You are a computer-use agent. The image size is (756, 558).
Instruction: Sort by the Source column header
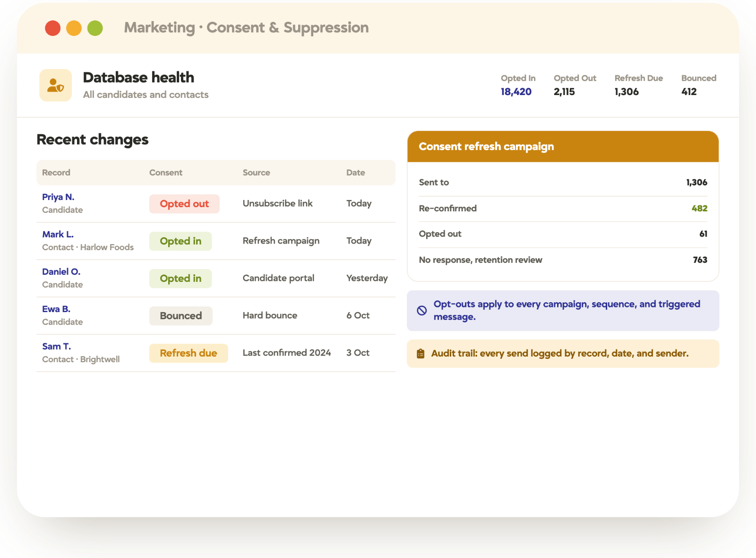(257, 173)
